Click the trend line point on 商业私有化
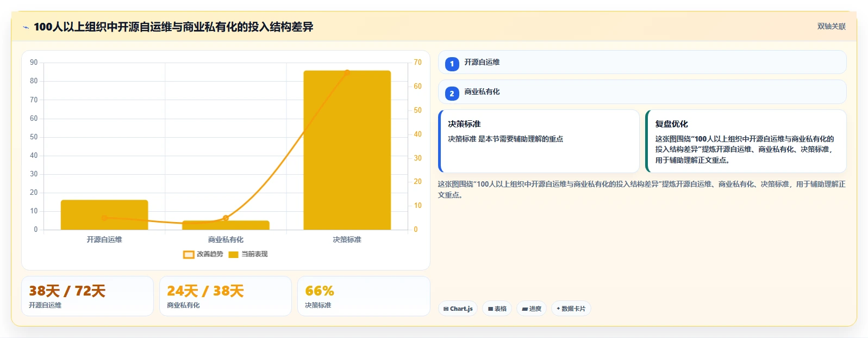Screen dimensions: 868x338 (226, 218)
